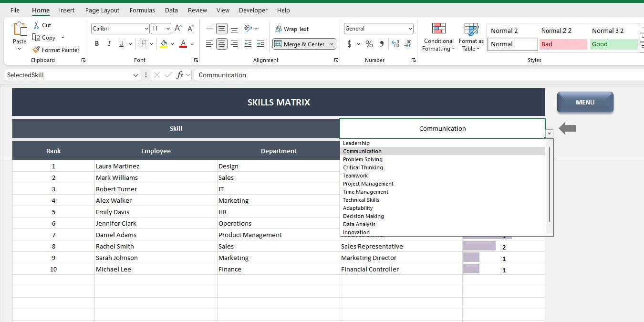Increase font size with the larger A icon
The width and height of the screenshot is (644, 322).
point(178,29)
